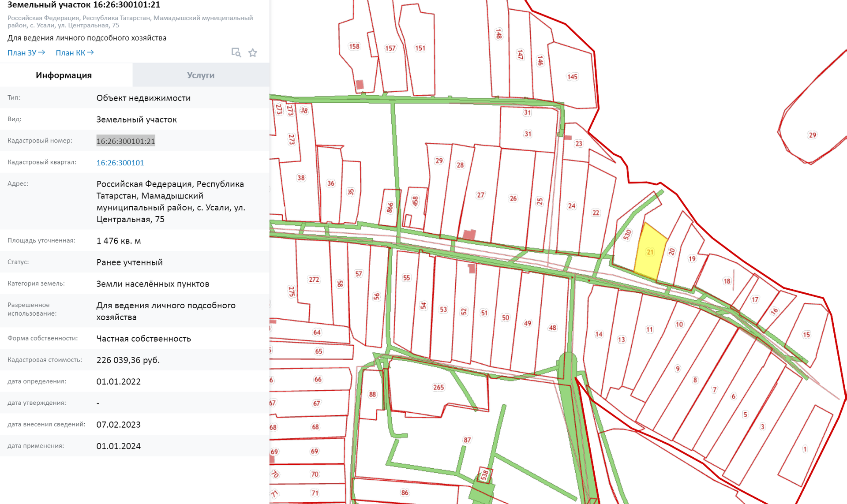Click arrow icon next to План КК
The width and height of the screenshot is (847, 504).
click(90, 52)
